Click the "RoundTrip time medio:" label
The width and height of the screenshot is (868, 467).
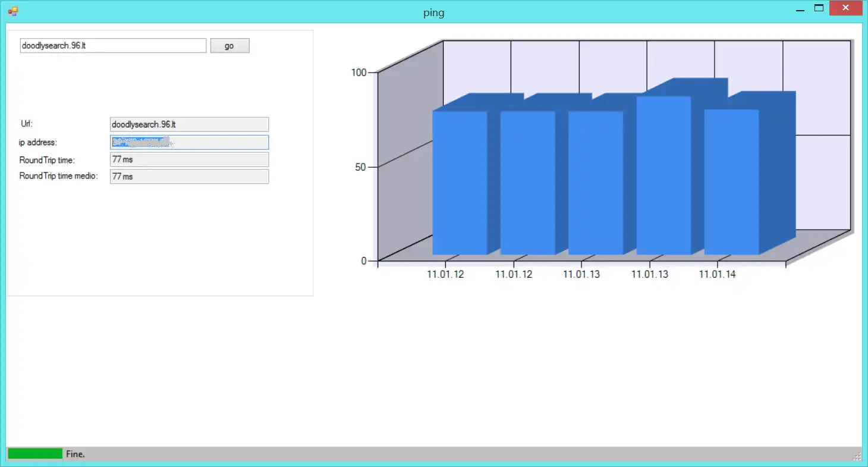pyautogui.click(x=58, y=176)
